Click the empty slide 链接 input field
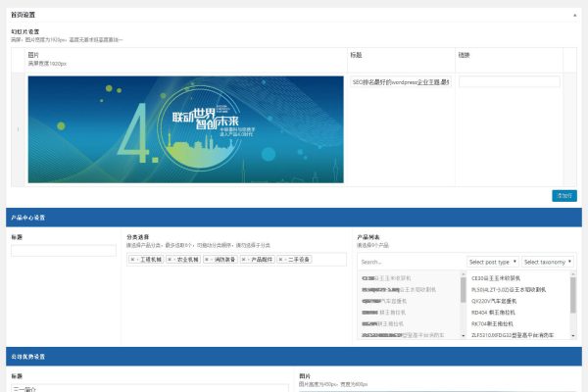 coord(509,82)
